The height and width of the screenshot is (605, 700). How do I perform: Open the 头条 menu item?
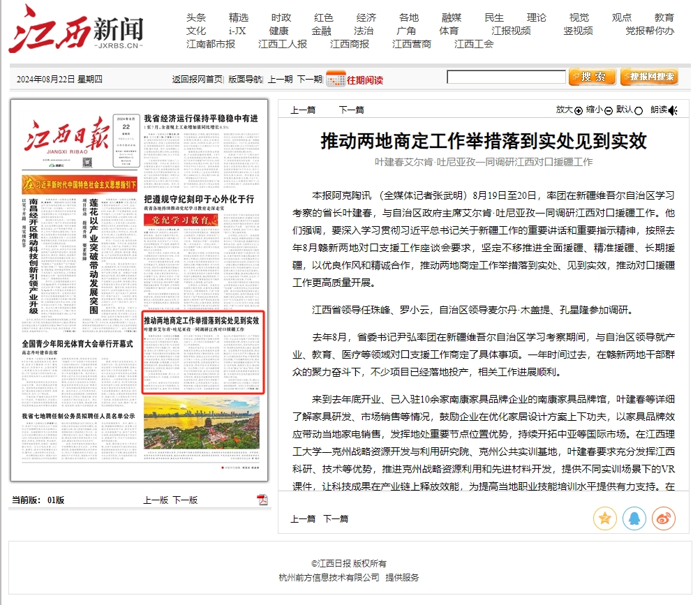click(196, 17)
